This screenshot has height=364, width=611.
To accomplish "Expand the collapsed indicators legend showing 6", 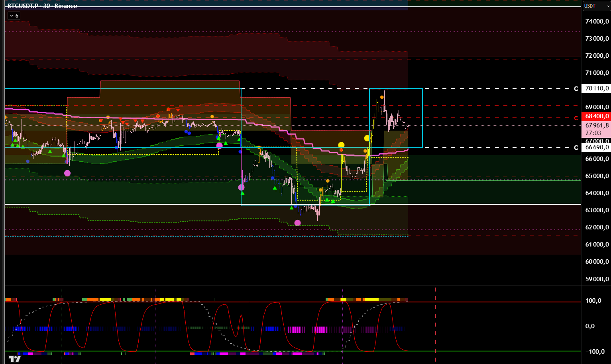I will pyautogui.click(x=14, y=16).
